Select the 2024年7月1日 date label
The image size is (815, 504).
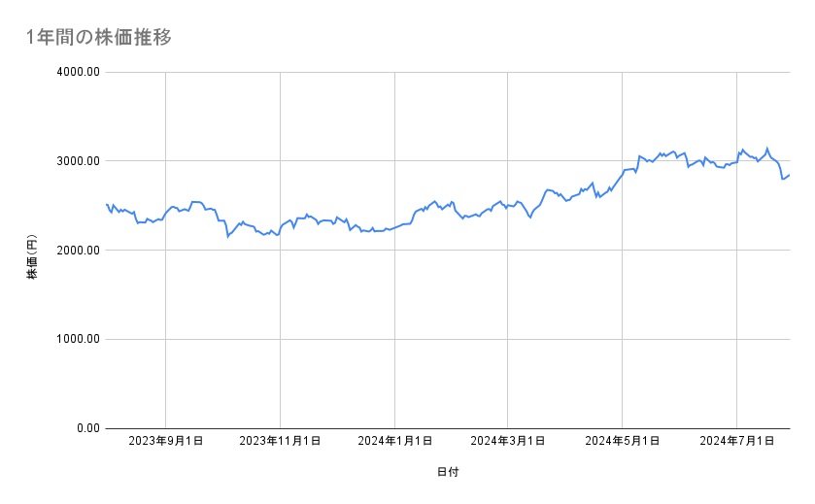click(737, 441)
